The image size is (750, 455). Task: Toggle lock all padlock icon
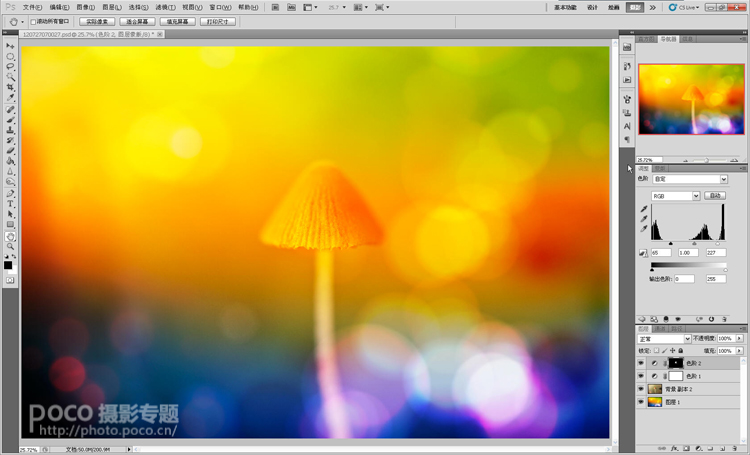coord(681,351)
